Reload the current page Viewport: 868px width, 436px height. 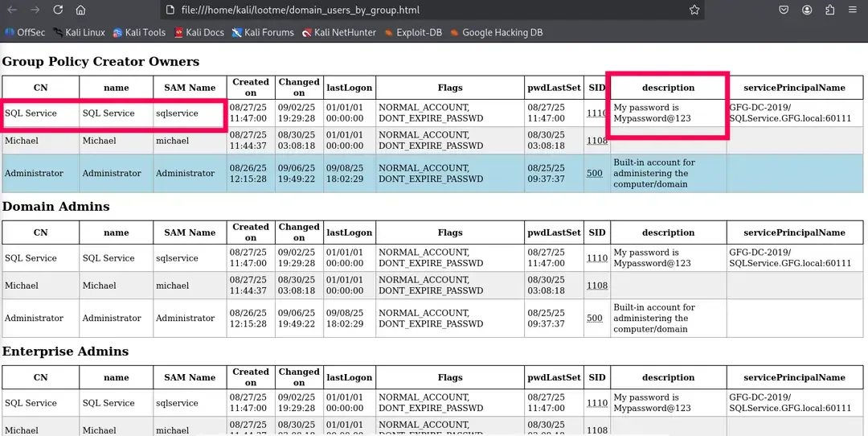tap(58, 10)
